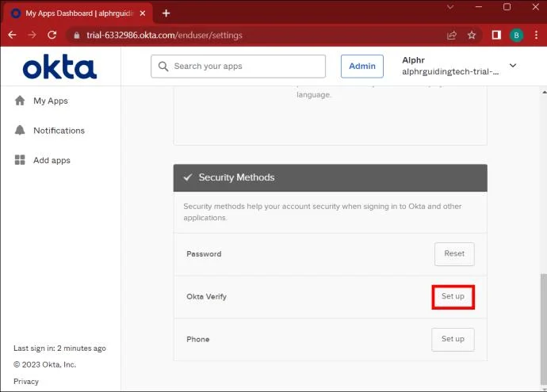Click the grid icon beside Add apps
Viewport: 547px width, 392px height.
(20, 160)
